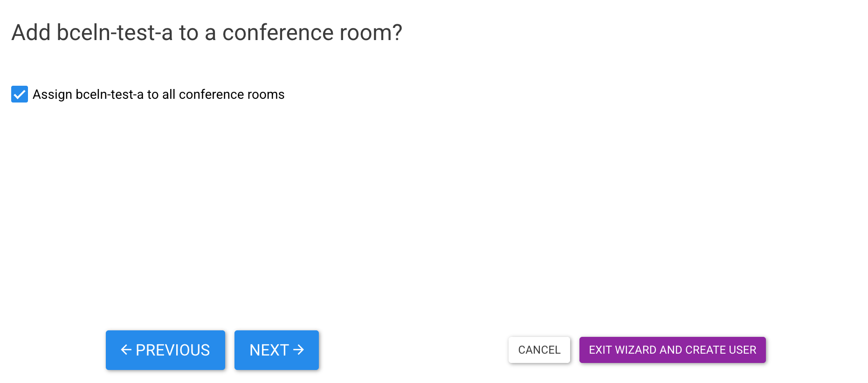Proceed to the next wizard step
This screenshot has height=383, width=868.
[276, 350]
